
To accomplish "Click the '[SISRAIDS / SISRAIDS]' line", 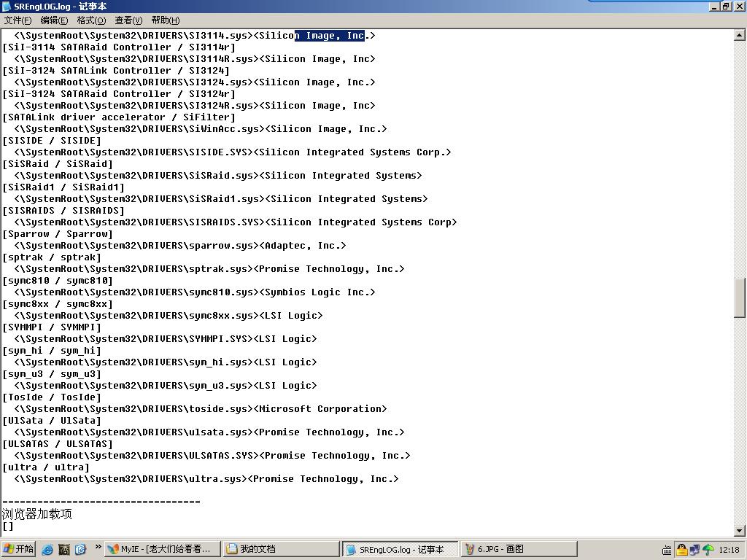I will [63, 211].
